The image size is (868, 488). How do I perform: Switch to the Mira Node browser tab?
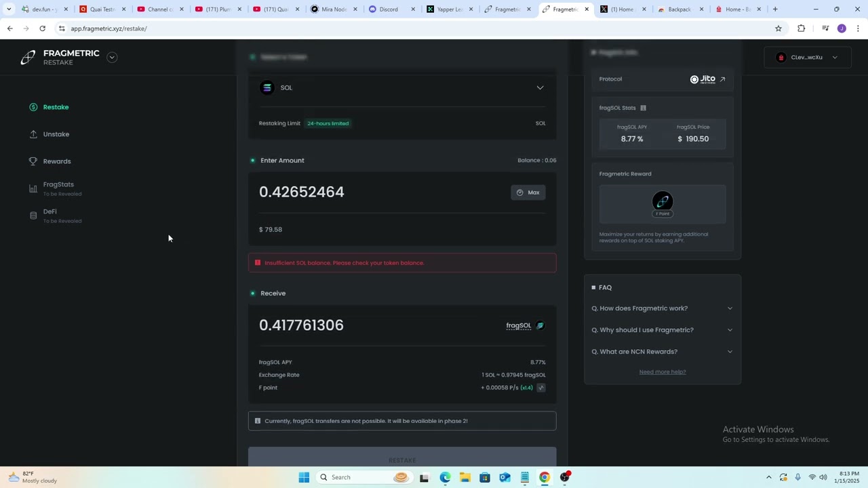(332, 9)
